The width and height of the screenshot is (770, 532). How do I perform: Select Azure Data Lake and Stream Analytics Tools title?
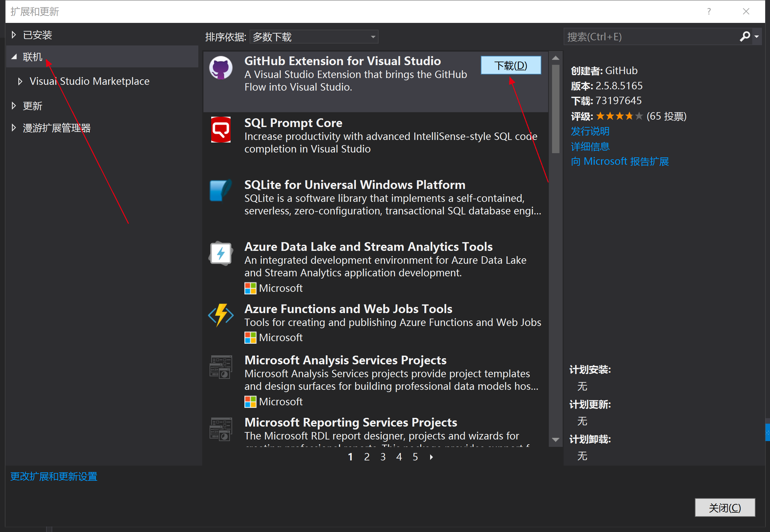[369, 247]
